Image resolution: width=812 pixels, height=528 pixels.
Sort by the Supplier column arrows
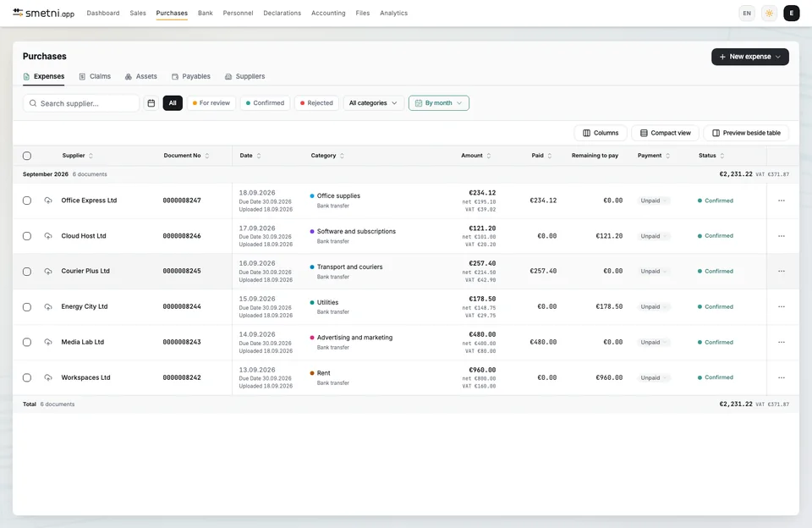pos(91,156)
